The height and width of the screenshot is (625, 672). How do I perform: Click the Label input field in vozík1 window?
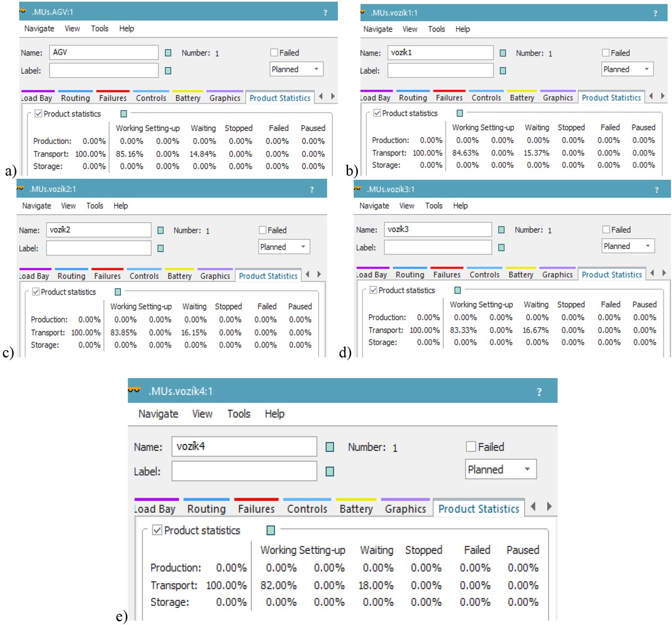440,70
